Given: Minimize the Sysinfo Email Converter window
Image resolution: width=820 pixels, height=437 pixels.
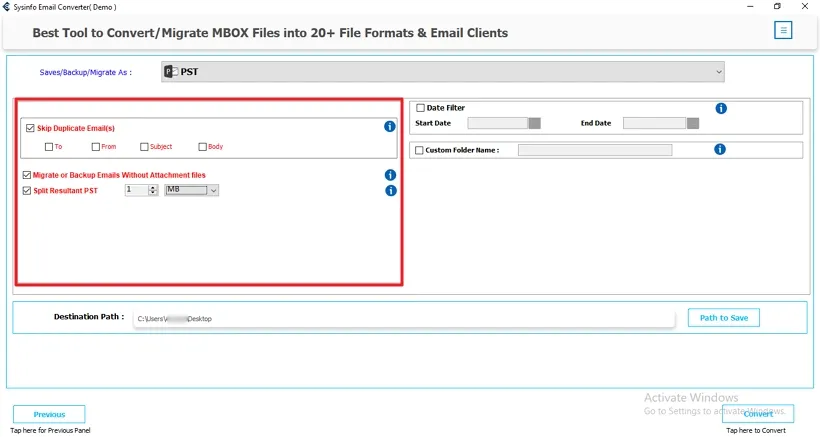Looking at the screenshot, I should pos(750,6).
